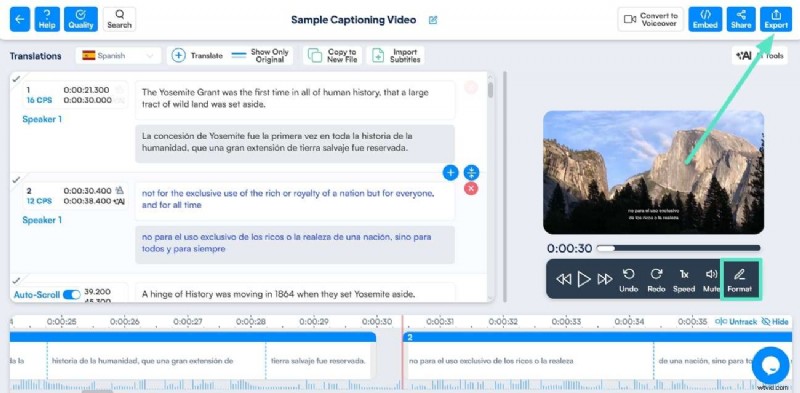Click timeline text 'tierra salvaje fue reservada.'

(318, 361)
